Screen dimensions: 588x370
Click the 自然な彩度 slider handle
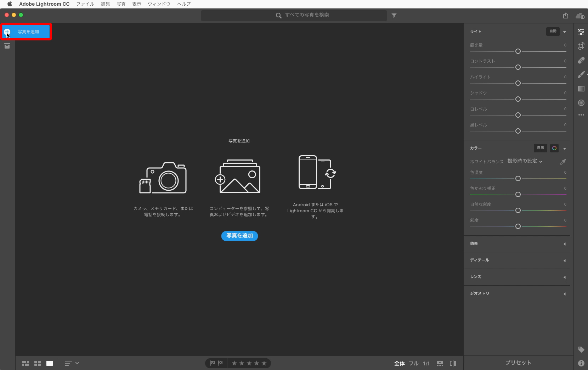[x=518, y=211]
